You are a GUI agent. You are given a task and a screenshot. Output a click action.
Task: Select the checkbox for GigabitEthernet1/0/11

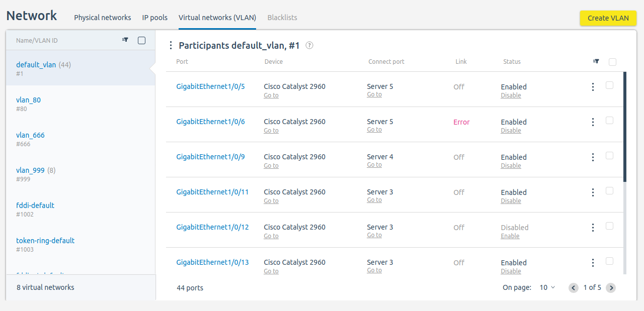[x=609, y=191]
